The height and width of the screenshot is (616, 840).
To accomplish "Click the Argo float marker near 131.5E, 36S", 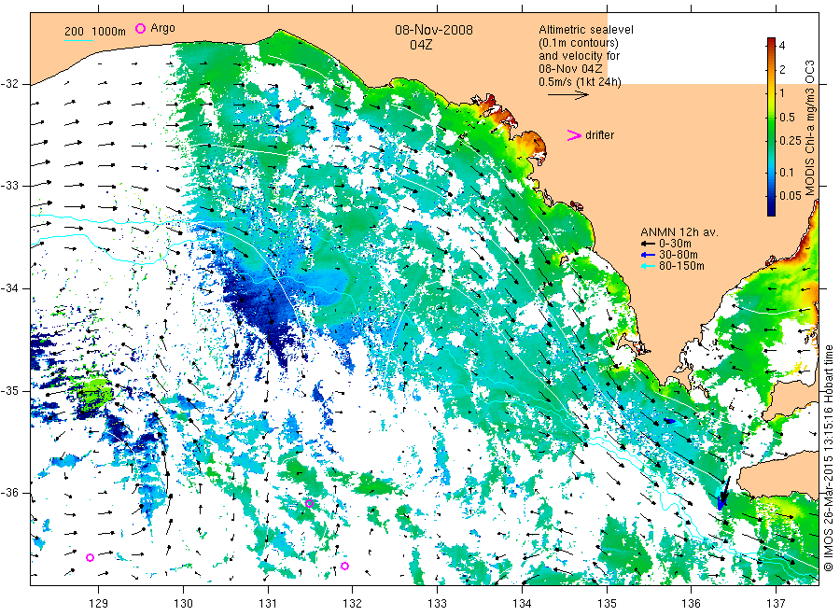I will (309, 503).
